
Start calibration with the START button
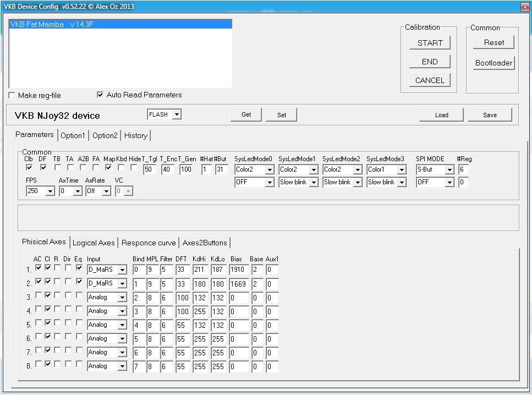point(430,43)
